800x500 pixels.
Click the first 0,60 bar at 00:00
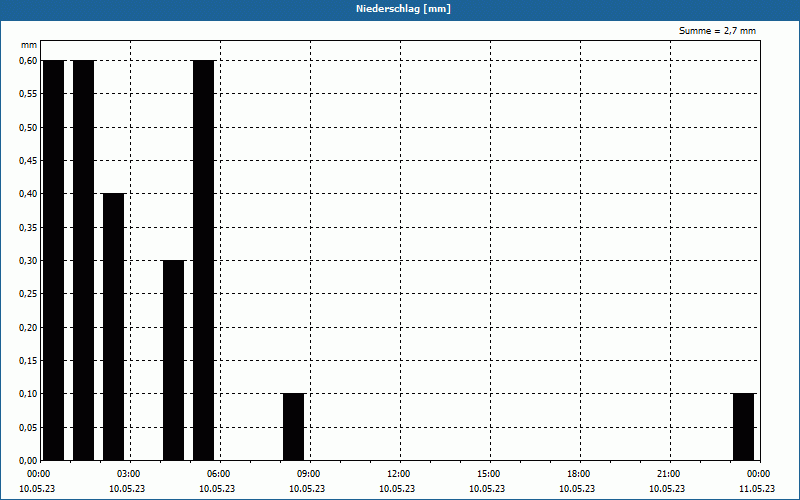[x=54, y=260]
